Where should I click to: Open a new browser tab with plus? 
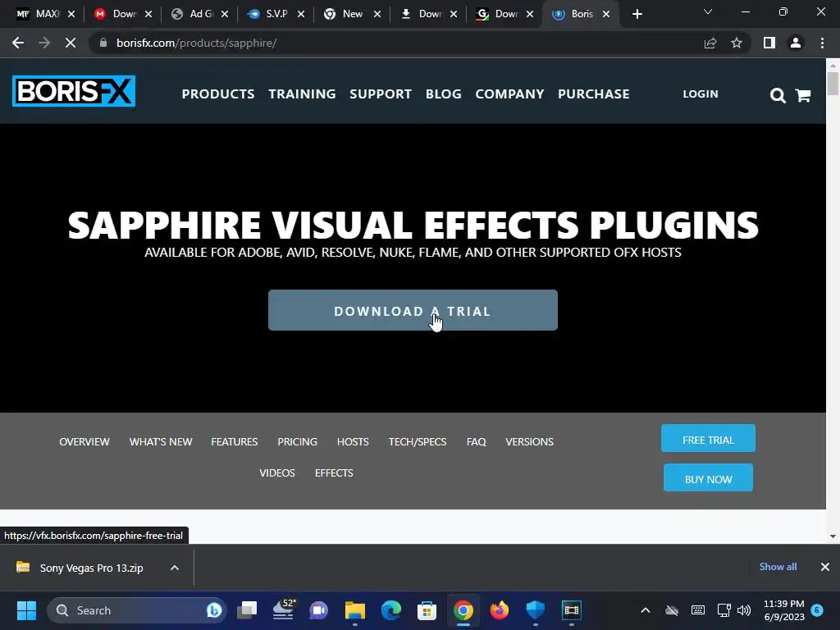[637, 14]
